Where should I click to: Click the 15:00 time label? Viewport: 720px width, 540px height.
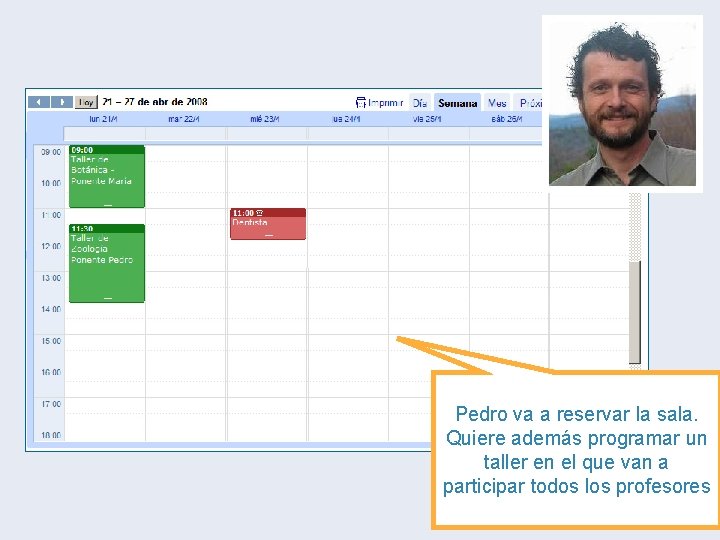[51, 341]
